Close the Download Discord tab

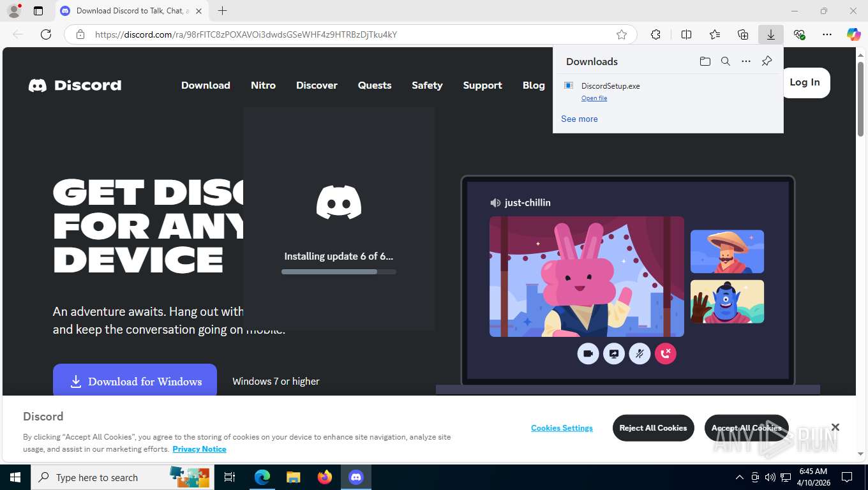point(198,11)
